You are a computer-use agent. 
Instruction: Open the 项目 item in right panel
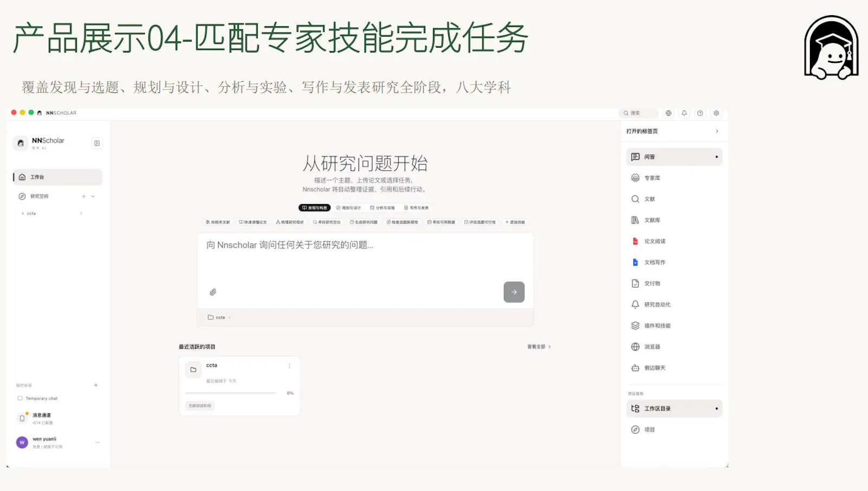(674, 430)
